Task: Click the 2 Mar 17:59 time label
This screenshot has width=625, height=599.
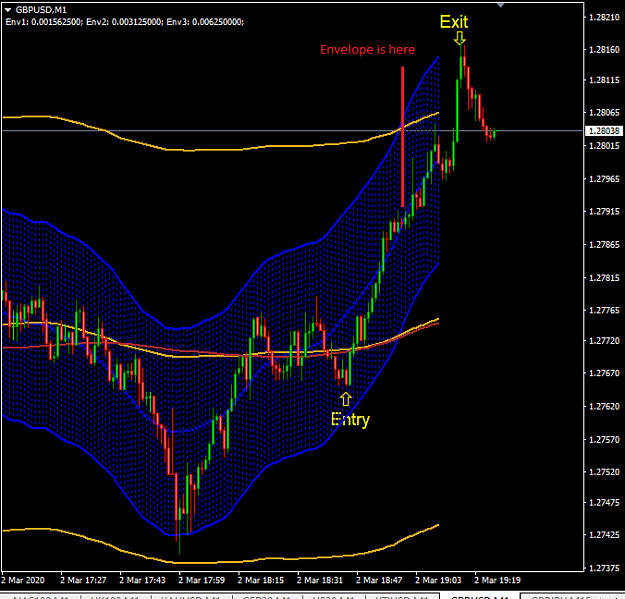Action: pos(201,580)
